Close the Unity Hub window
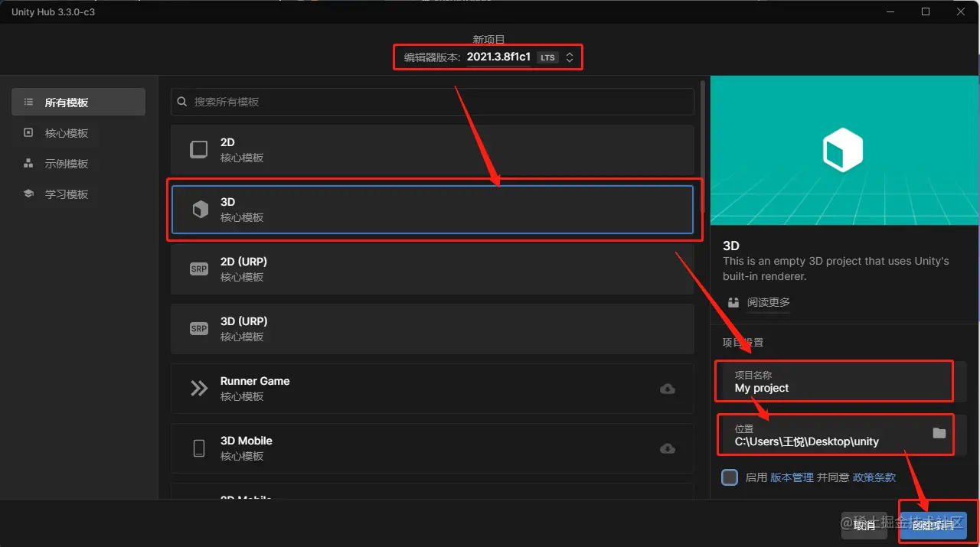Image resolution: width=980 pixels, height=547 pixels. tap(961, 11)
